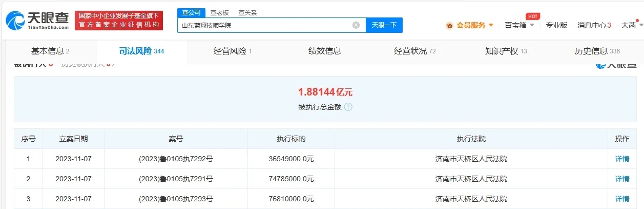Click the 会员服务 crown icon
The width and height of the screenshot is (644, 209).
(449, 25)
